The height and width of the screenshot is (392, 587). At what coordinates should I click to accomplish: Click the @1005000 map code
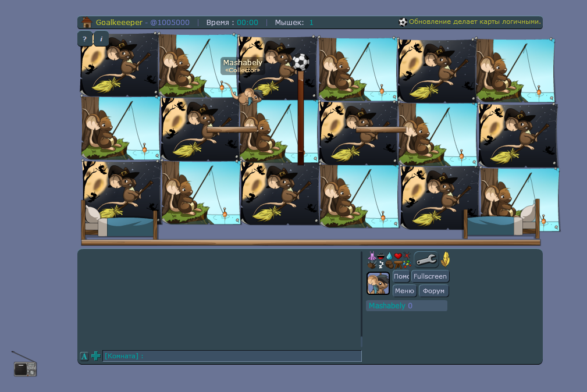[x=170, y=23]
